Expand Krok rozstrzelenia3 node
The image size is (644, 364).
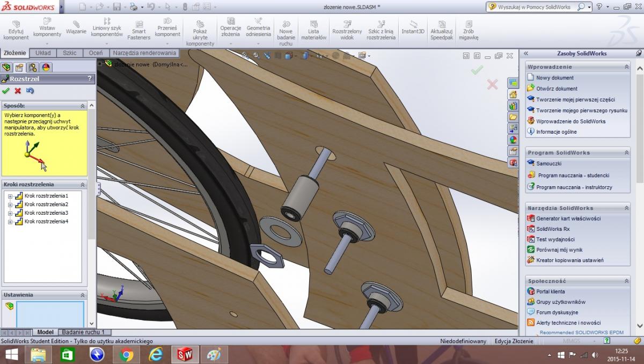coord(10,213)
